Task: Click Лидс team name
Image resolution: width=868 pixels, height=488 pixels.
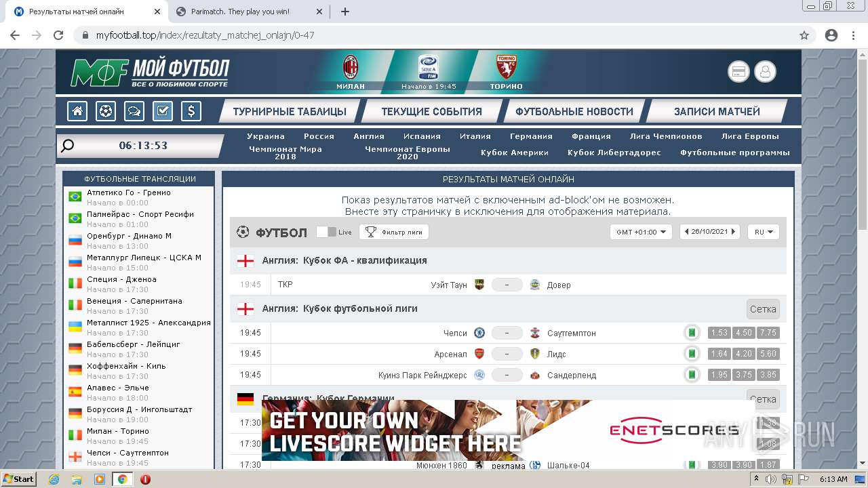Action: pyautogui.click(x=556, y=354)
